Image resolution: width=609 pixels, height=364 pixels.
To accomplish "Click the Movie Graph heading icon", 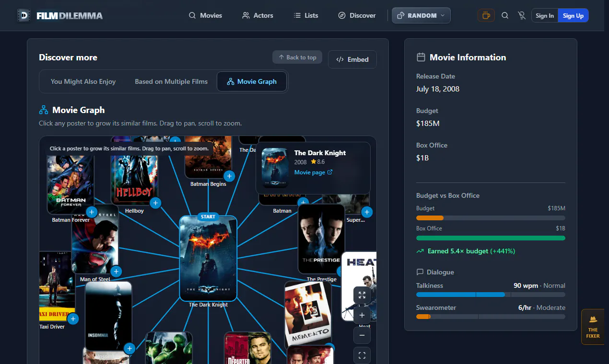I will pos(44,110).
